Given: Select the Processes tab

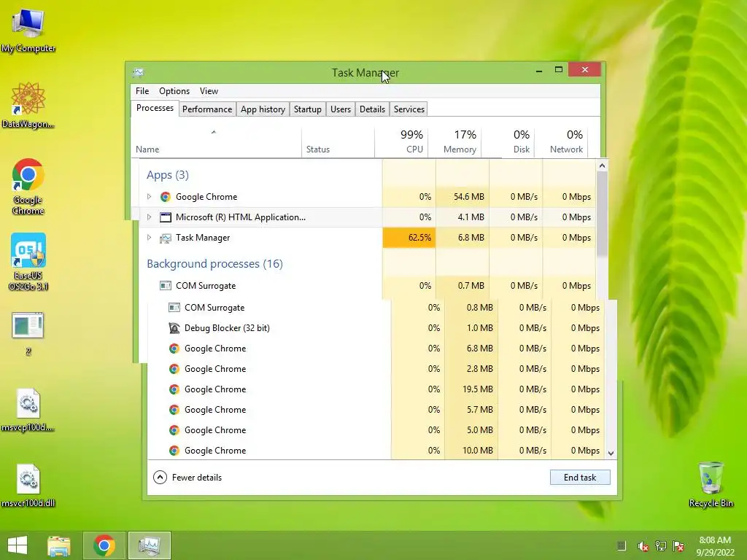Looking at the screenshot, I should tap(155, 108).
